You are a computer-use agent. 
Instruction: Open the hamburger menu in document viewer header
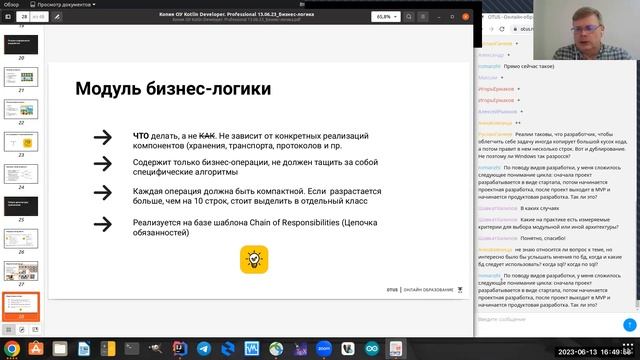click(423, 17)
